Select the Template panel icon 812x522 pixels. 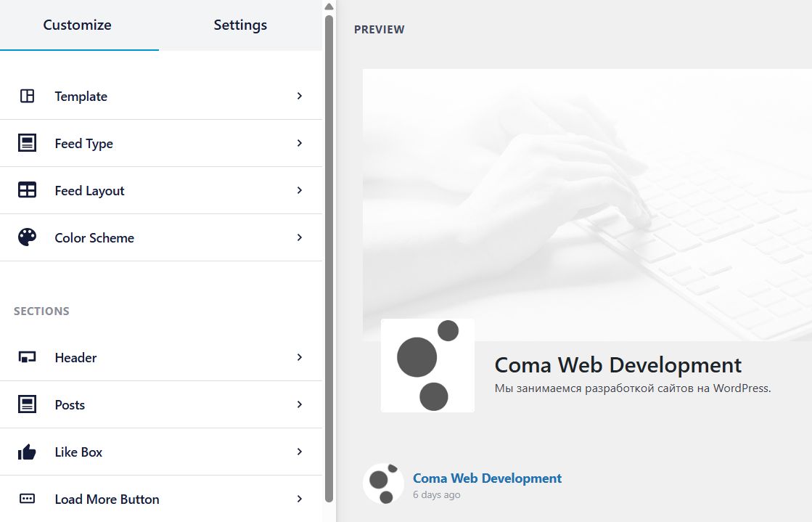[27, 95]
